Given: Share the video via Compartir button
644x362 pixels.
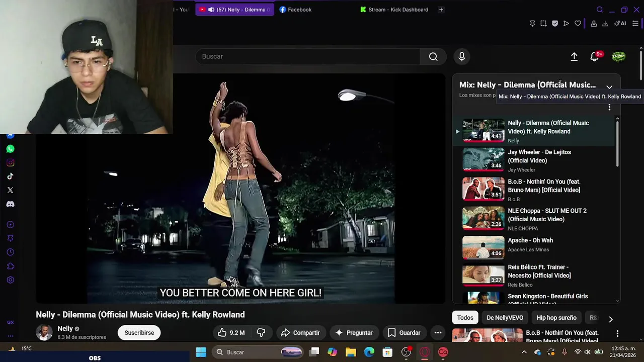Looking at the screenshot, I should pyautogui.click(x=300, y=333).
